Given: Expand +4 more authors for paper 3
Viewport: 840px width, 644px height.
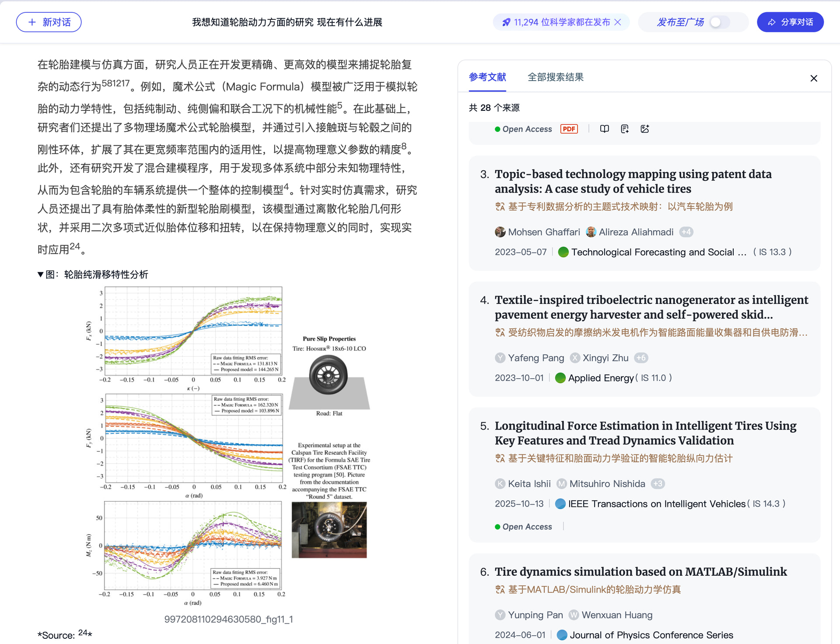Looking at the screenshot, I should tap(686, 232).
